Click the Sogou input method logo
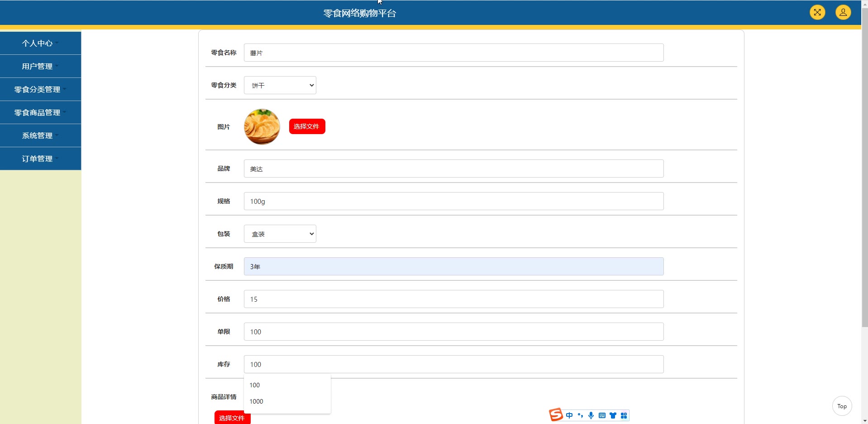Viewport: 868px width, 424px height. click(556, 415)
